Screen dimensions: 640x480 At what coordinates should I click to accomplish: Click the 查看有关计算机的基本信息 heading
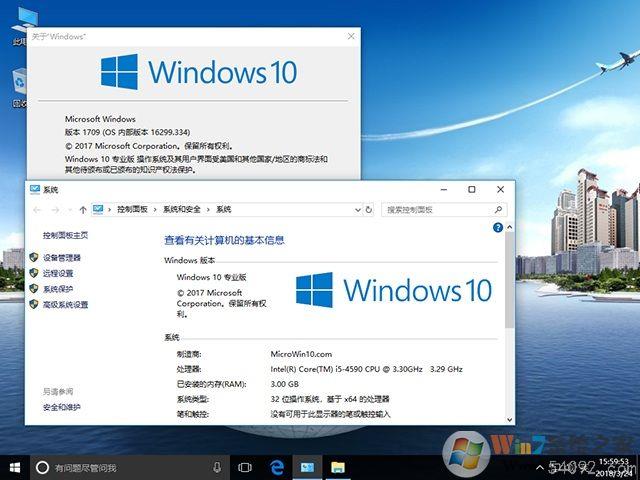pyautogui.click(x=224, y=240)
